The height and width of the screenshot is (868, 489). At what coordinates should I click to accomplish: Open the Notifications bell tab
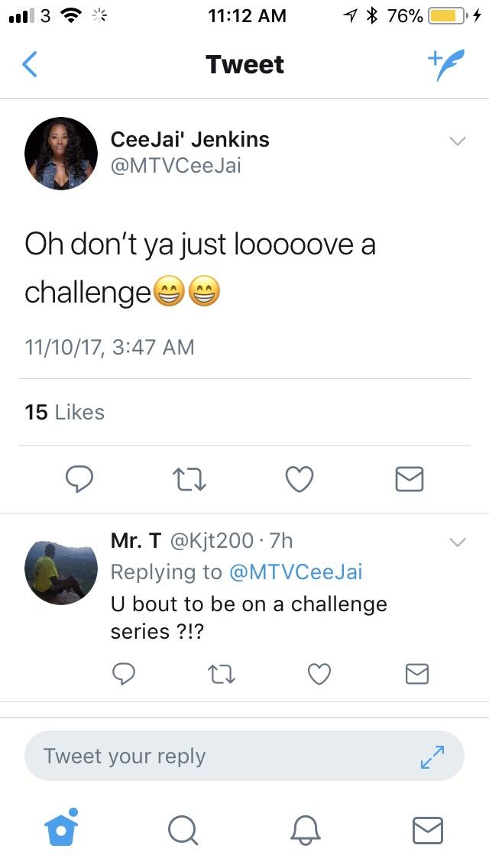click(306, 831)
